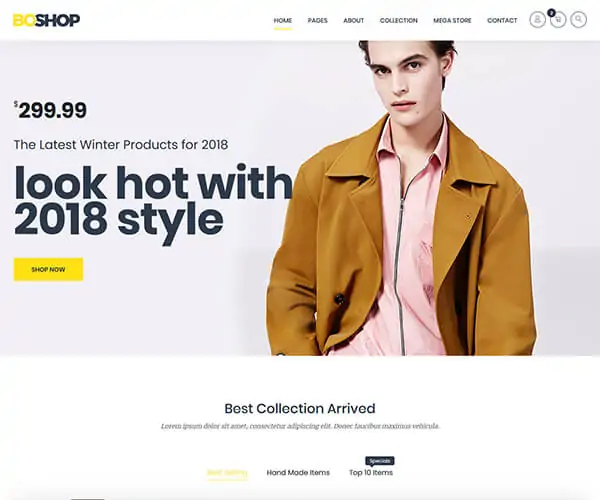Expand the Pages menu
This screenshot has width=600, height=500.
tap(318, 21)
